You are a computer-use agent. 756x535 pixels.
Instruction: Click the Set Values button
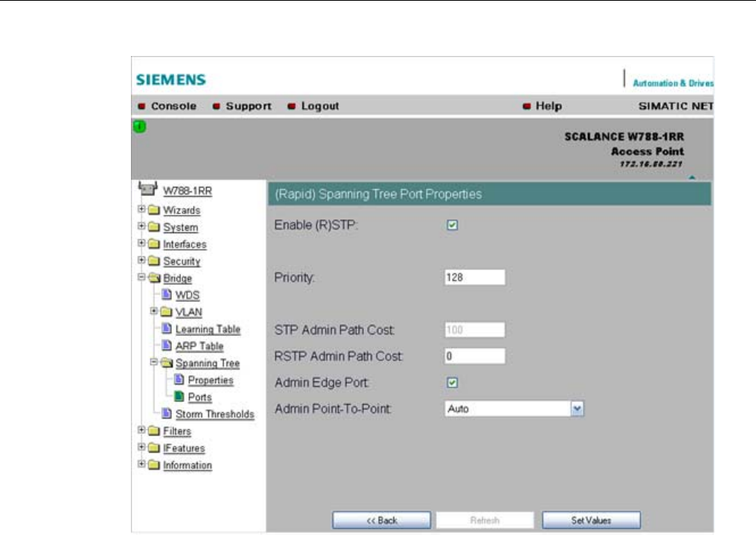(x=591, y=520)
